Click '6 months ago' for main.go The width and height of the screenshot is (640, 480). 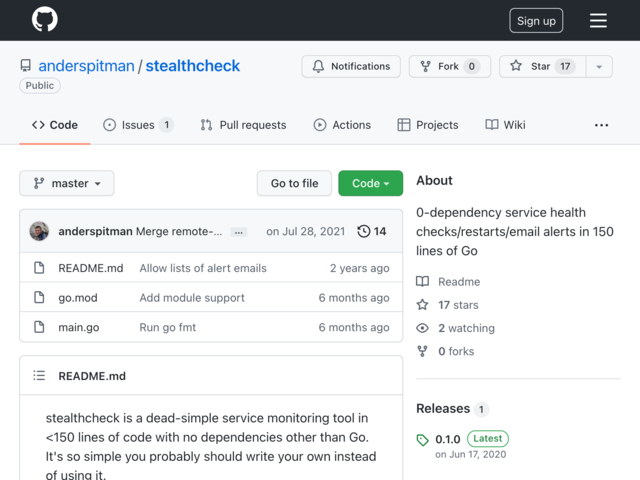click(354, 327)
